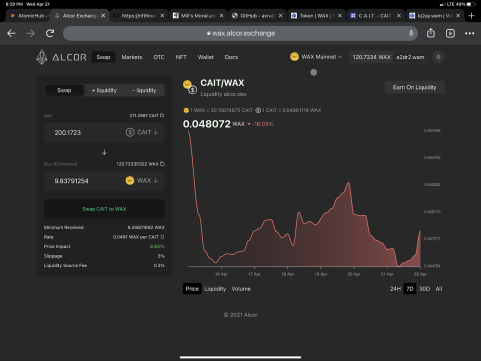Image resolution: width=481 pixels, height=361 pixels.
Task: Click the Price Impact 0.82% value
Action: coord(157,246)
